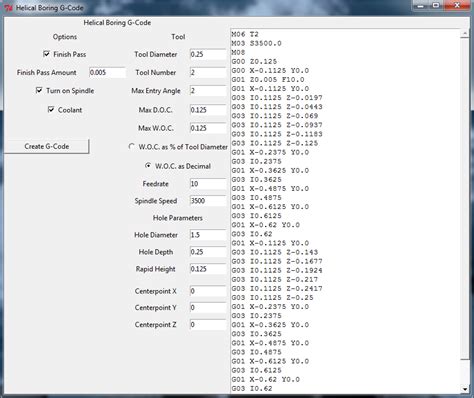Click the Max W.O.C. input field

(208, 128)
